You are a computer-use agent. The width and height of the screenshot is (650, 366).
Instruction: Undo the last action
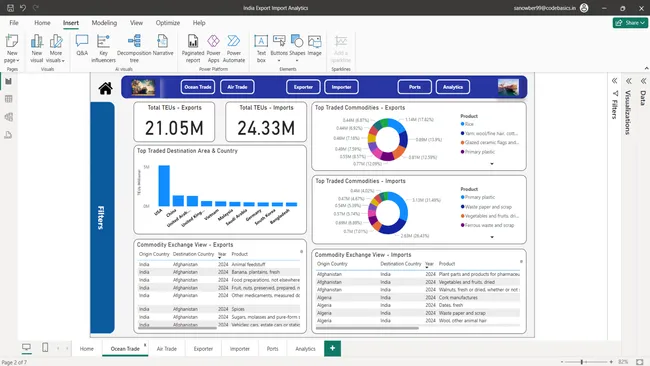coord(23,8)
